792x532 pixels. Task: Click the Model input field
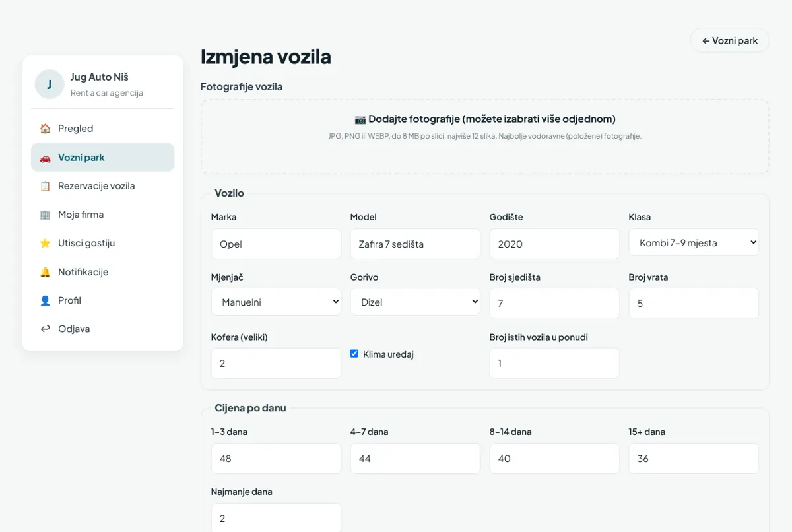tap(415, 244)
